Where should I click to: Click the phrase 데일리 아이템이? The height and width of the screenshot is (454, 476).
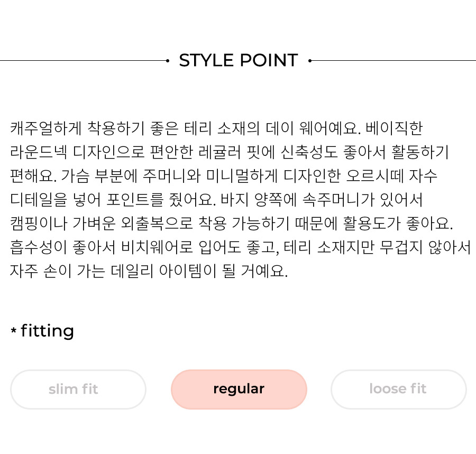coord(163,271)
